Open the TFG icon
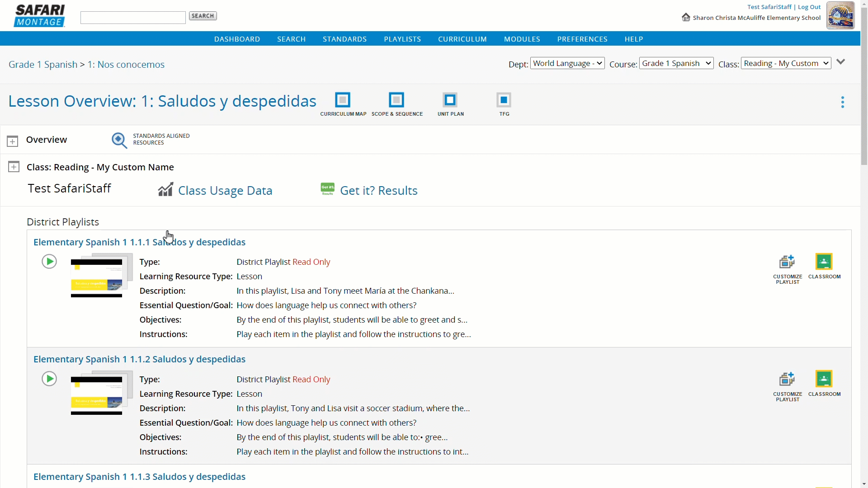Screen dimensions: 868x488 click(504, 100)
